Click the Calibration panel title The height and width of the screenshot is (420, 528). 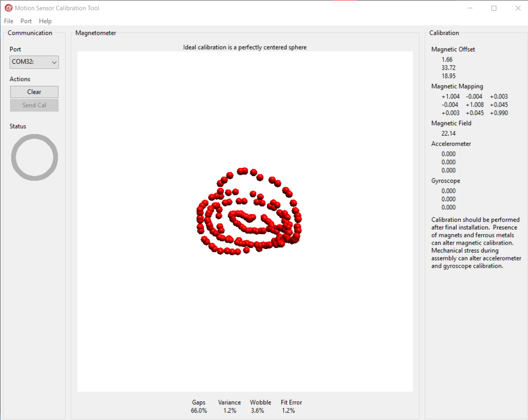coord(444,33)
